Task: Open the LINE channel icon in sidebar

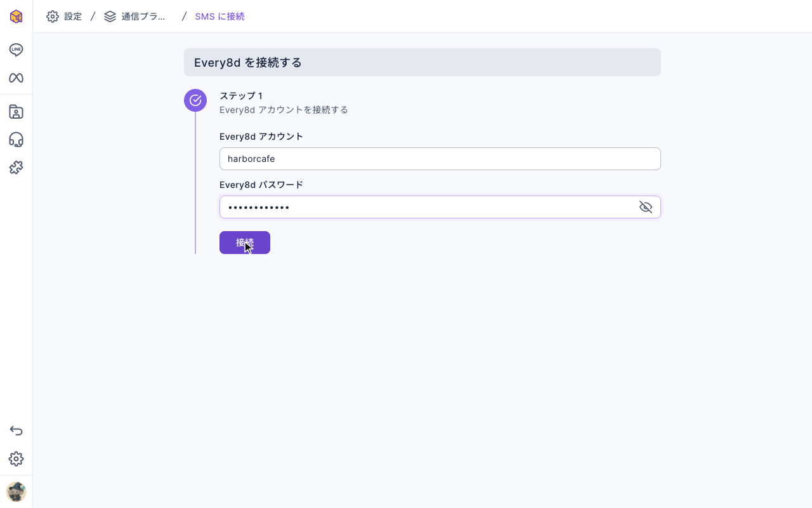Action: (x=16, y=50)
